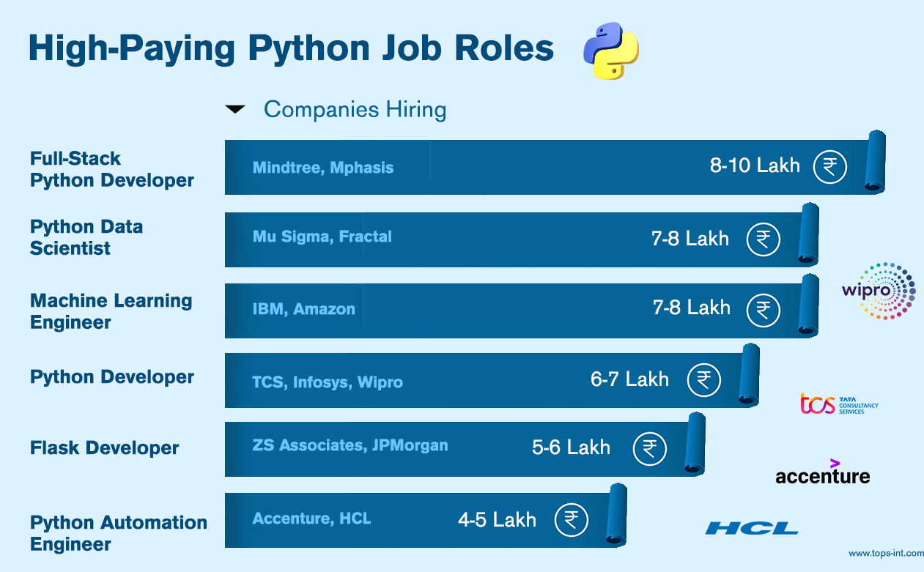Click rupee icon on 4-5 Lakh bar

click(572, 520)
